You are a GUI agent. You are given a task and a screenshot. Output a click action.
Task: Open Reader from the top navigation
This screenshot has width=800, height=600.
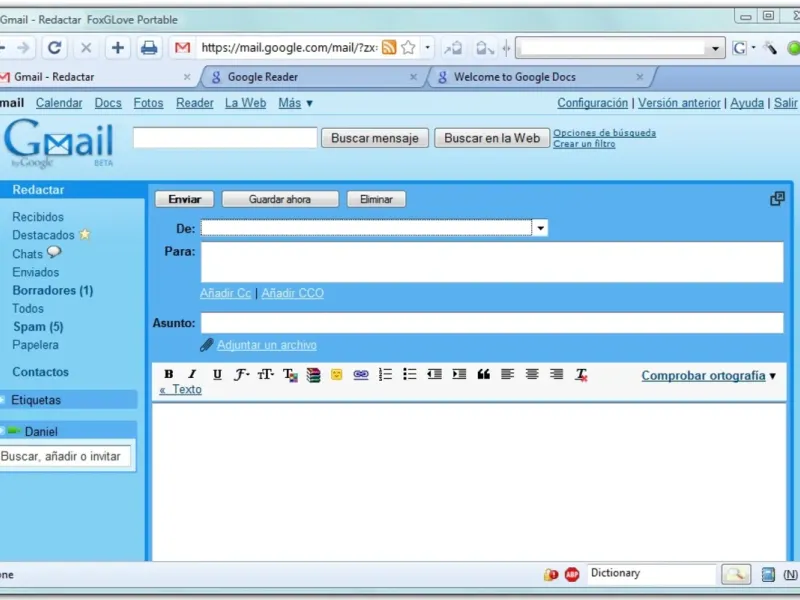click(x=195, y=103)
